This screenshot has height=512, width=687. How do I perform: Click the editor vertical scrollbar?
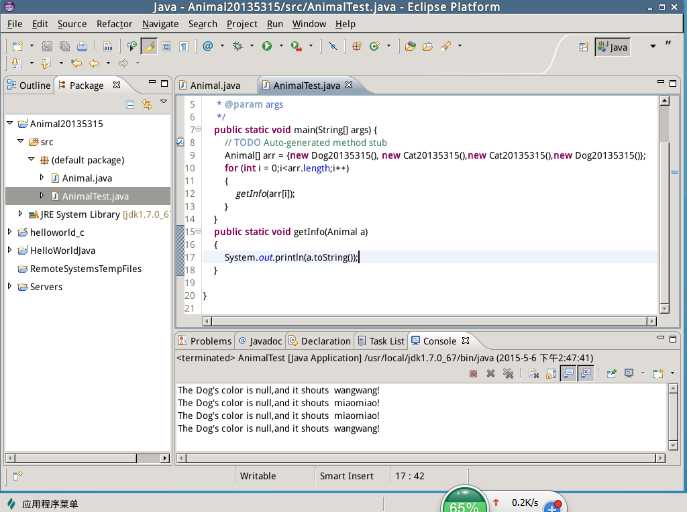pyautogui.click(x=664, y=205)
